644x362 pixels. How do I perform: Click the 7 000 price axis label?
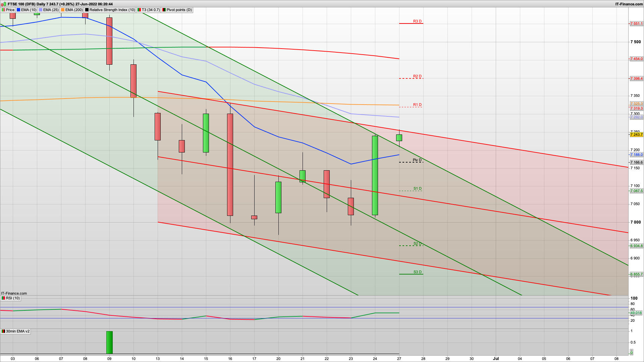[x=636, y=222]
